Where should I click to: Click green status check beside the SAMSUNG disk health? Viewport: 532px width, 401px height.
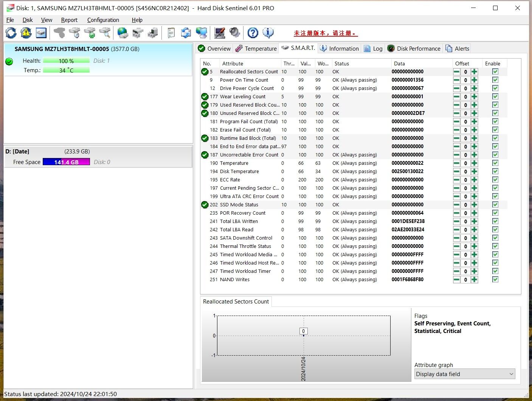(x=9, y=61)
